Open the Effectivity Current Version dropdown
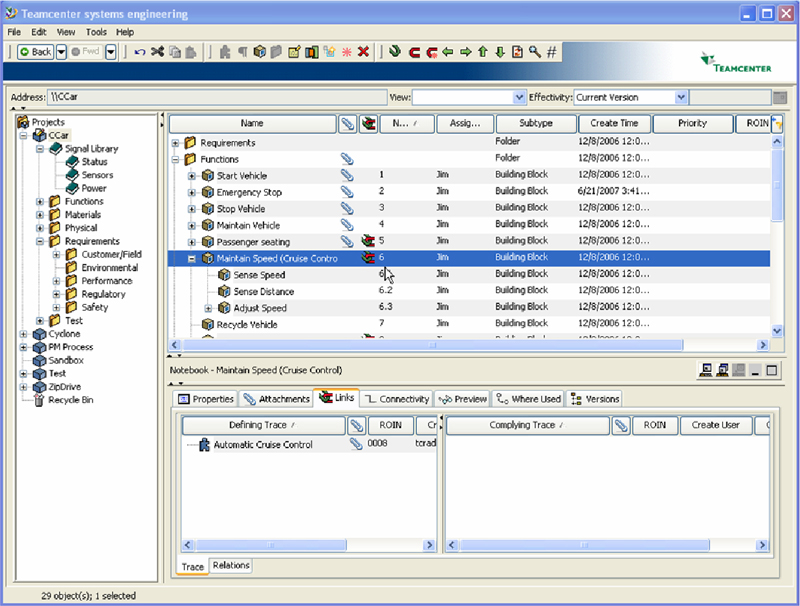Image resolution: width=800 pixels, height=606 pixels. (x=681, y=97)
